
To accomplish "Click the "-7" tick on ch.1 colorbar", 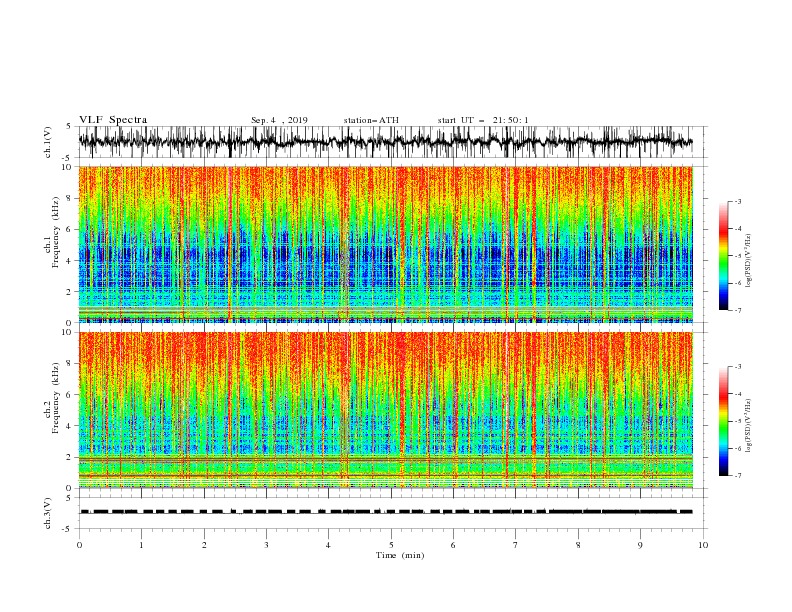I will 737,310.
